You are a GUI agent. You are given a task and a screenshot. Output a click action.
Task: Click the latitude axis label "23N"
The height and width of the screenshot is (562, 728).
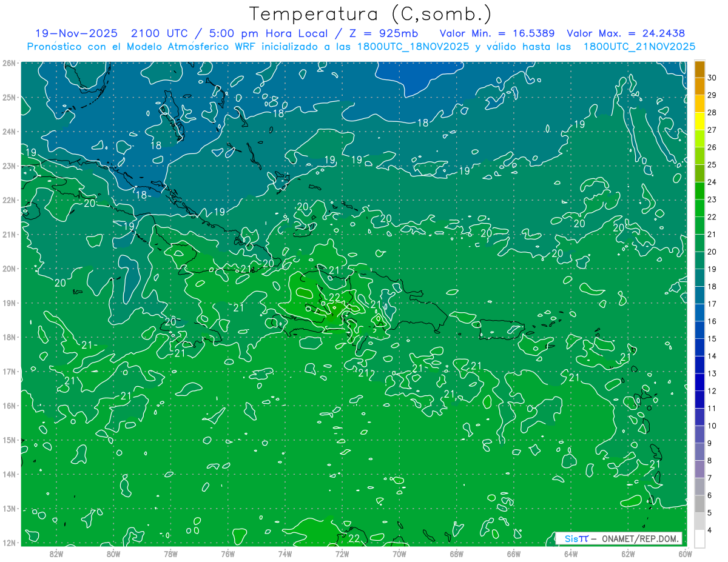point(8,166)
